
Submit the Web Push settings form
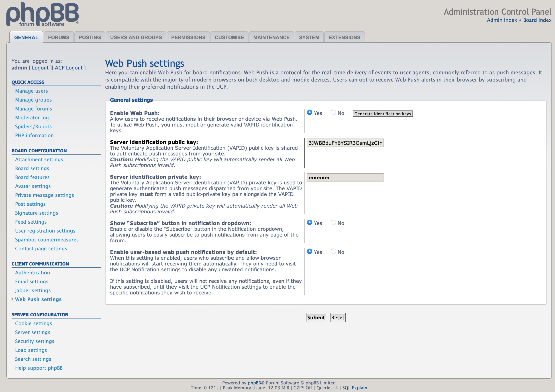point(316,318)
